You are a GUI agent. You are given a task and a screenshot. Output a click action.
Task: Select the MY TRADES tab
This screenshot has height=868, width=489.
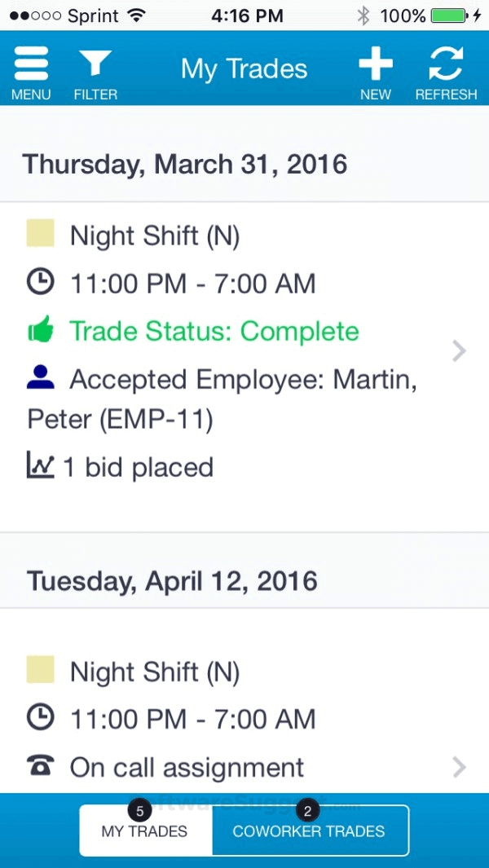[144, 831]
